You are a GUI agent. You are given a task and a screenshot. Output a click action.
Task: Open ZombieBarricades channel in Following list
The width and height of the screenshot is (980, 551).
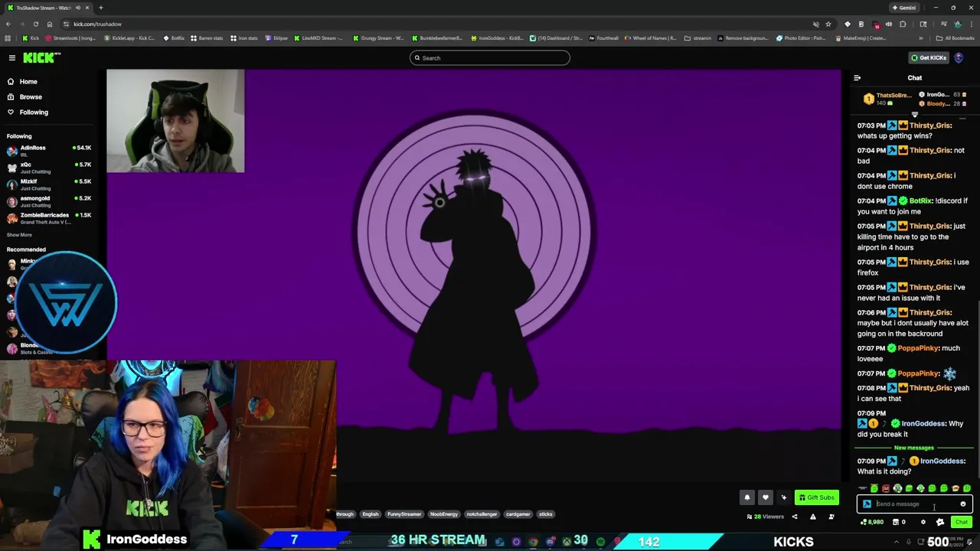pos(49,218)
